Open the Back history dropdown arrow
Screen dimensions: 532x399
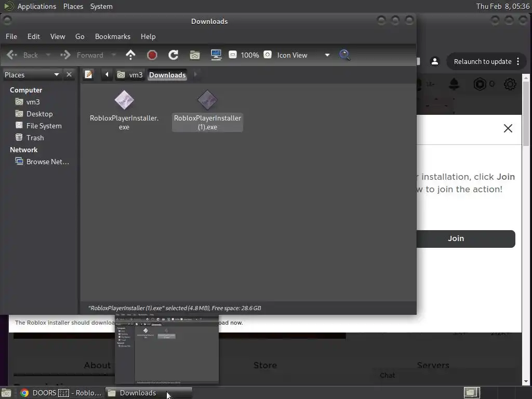pos(48,55)
